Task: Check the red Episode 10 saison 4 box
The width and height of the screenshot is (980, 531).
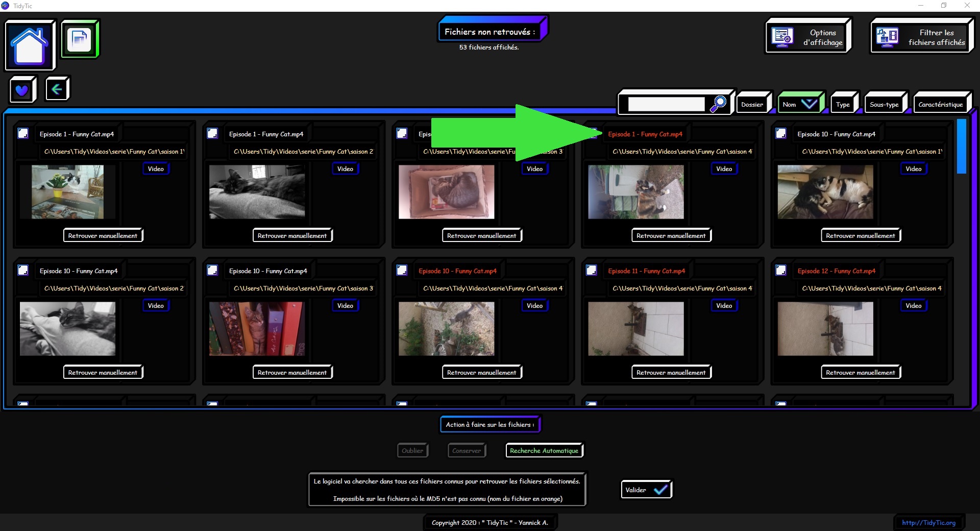Action: click(402, 270)
